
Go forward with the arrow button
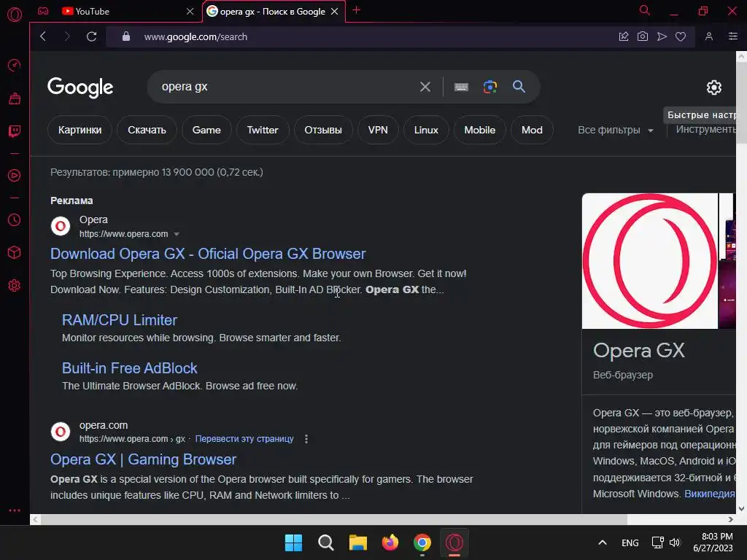tap(66, 36)
